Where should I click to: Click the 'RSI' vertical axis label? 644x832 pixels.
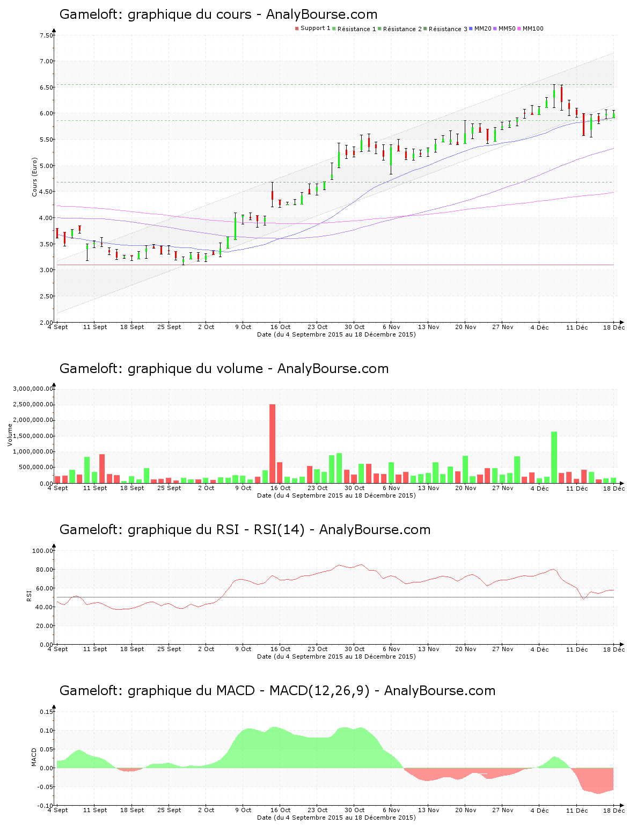[30, 596]
